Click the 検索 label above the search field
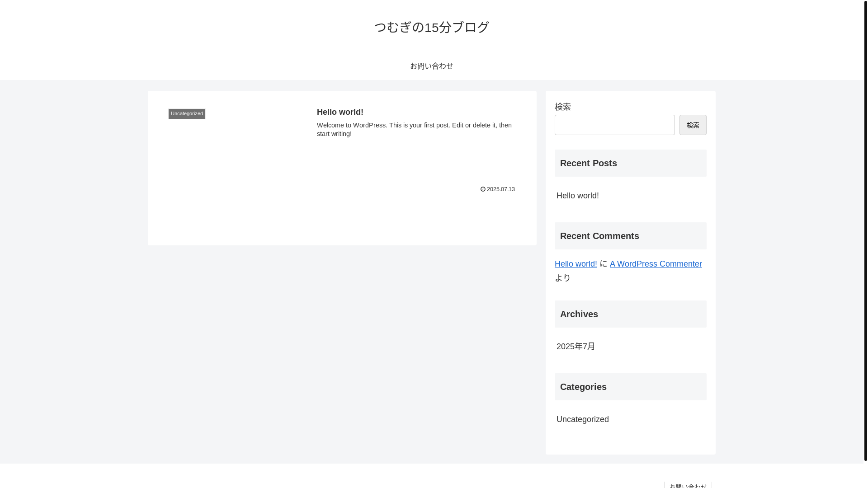The height and width of the screenshot is (488, 868). point(562,107)
